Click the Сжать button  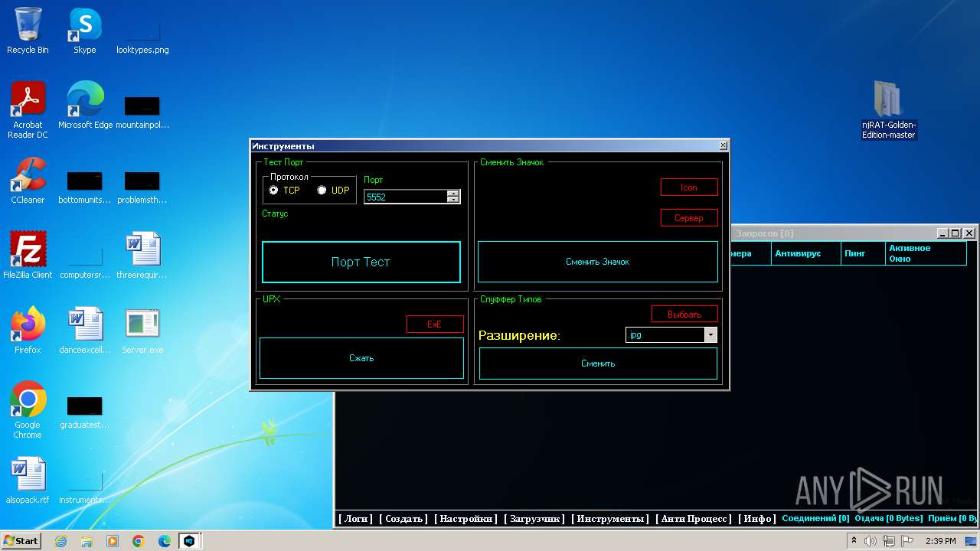coord(361,357)
